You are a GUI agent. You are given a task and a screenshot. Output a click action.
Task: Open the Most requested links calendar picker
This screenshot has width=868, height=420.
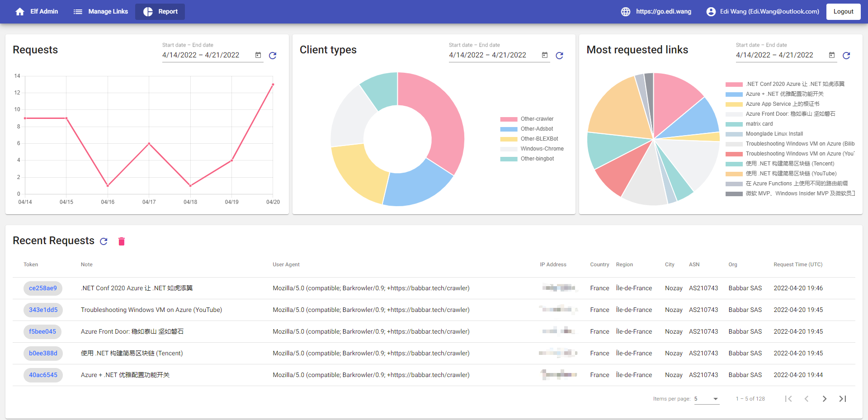coord(832,55)
